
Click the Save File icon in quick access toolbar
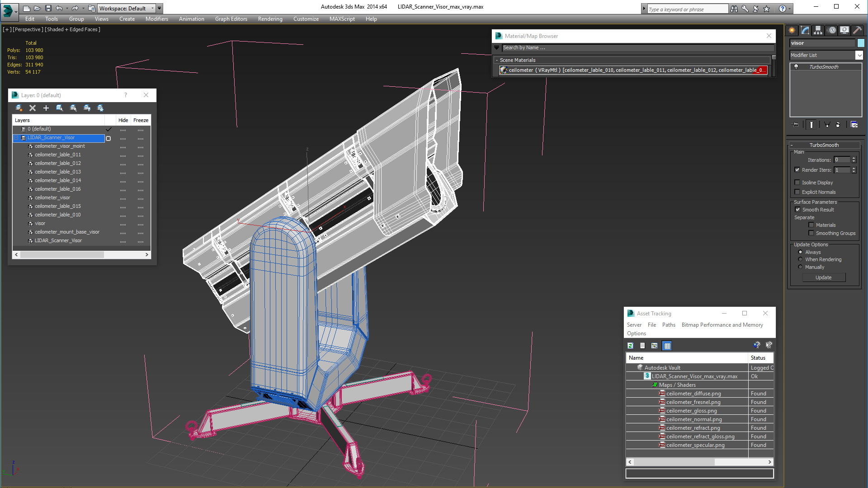[x=48, y=8]
